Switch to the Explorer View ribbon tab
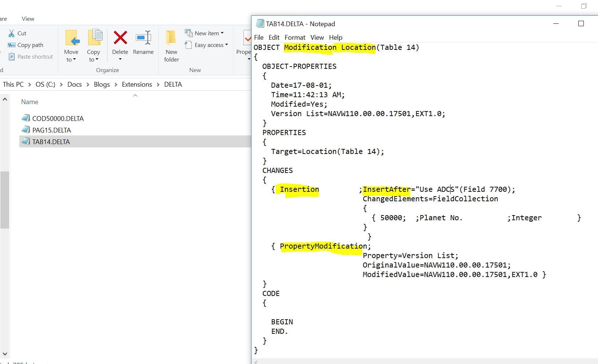 click(x=28, y=19)
